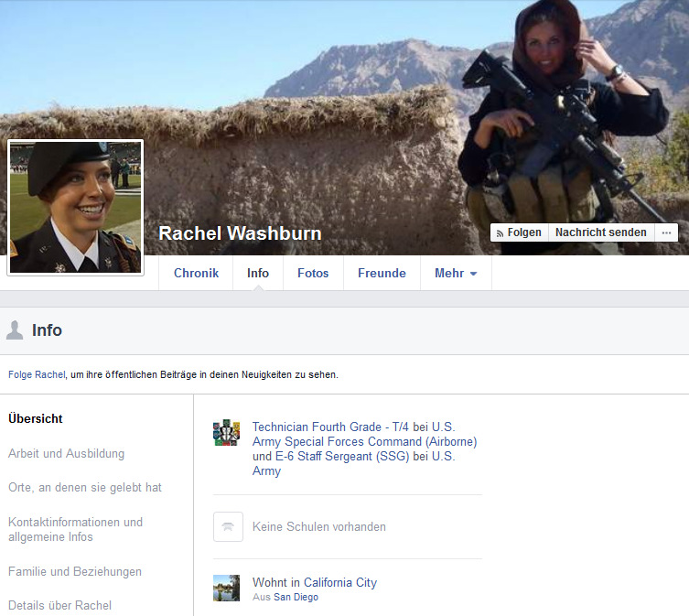Expand the Mehr dropdown menu

pyautogui.click(x=456, y=273)
